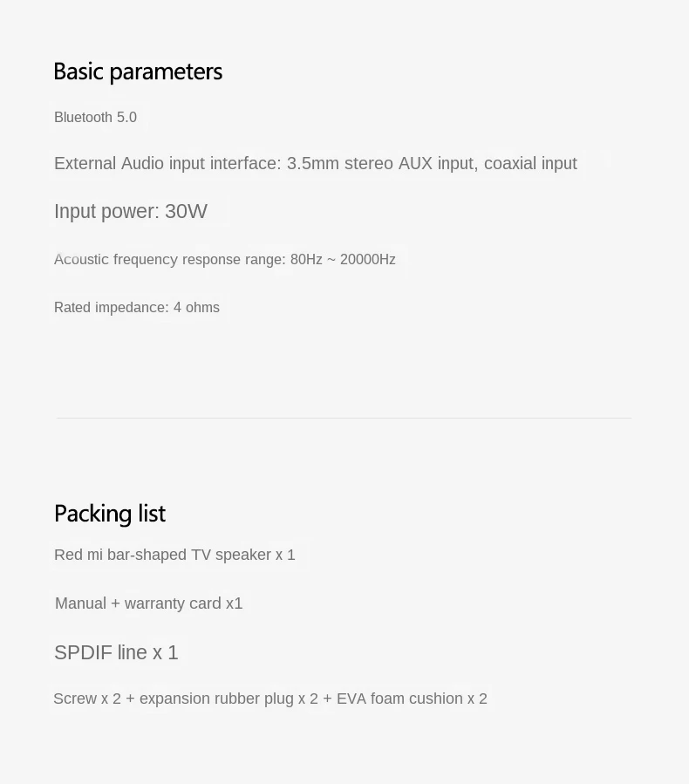Click the Input power: 30W text

click(x=131, y=212)
